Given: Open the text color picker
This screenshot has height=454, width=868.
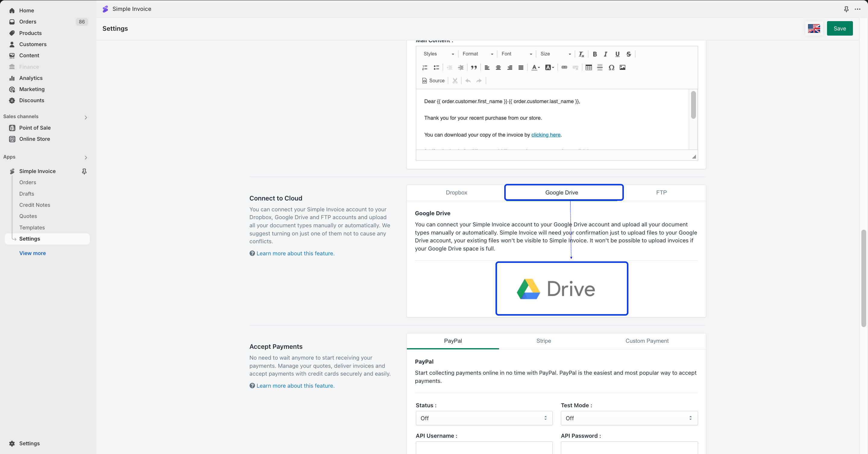Looking at the screenshot, I should (x=535, y=68).
